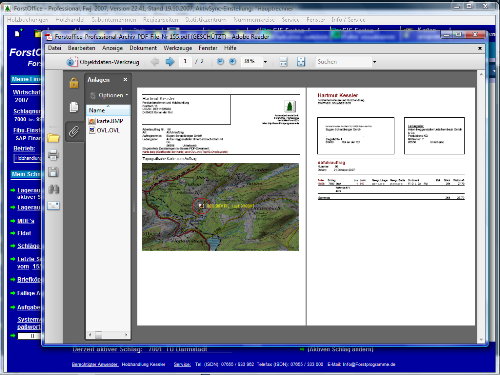Click the yellow open folder icon
This screenshot has height=375, width=500.
53,138
